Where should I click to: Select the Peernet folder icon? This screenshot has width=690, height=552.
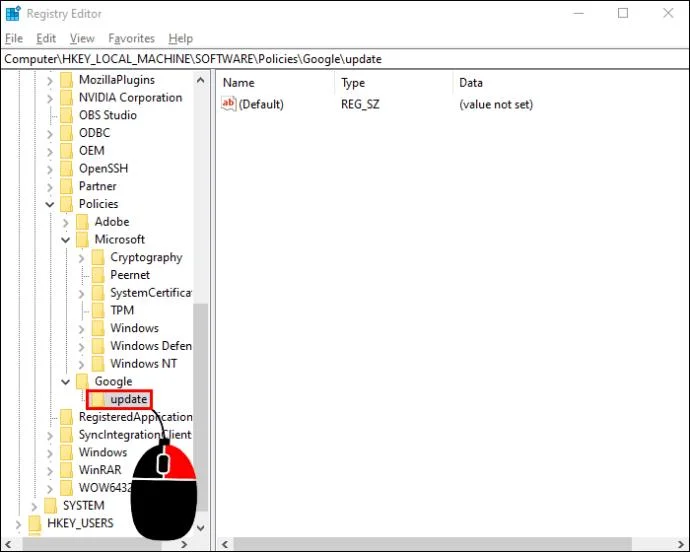point(98,275)
